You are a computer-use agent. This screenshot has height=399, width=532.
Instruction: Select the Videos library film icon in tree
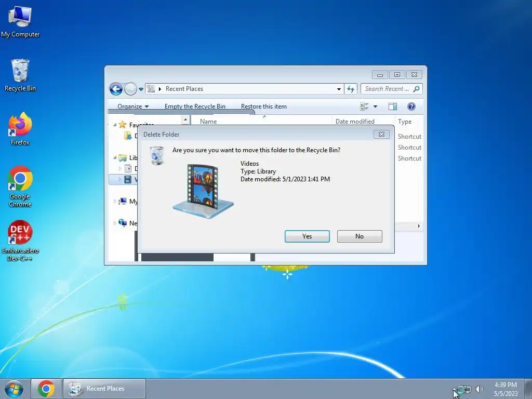coord(128,179)
